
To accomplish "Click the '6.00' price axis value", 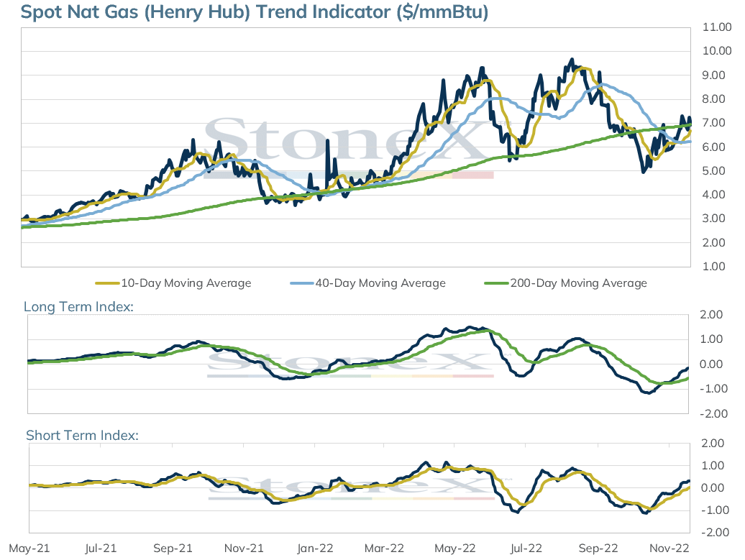I will [x=713, y=147].
